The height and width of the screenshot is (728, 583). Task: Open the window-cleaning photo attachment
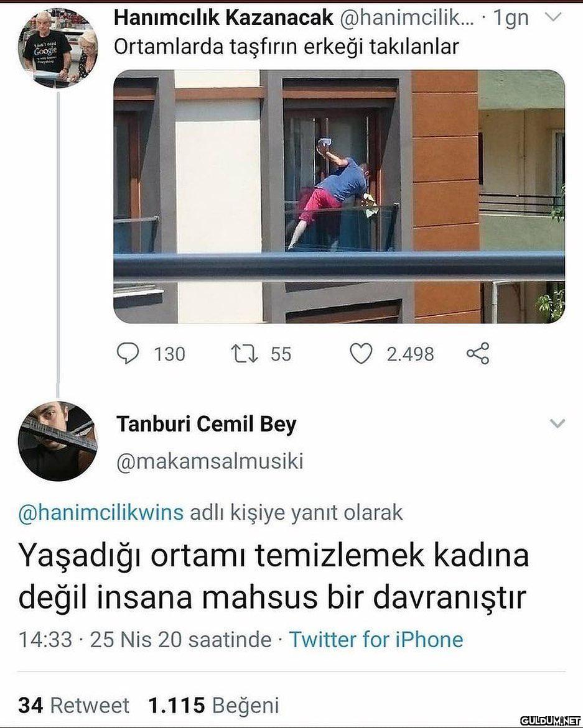(x=339, y=196)
